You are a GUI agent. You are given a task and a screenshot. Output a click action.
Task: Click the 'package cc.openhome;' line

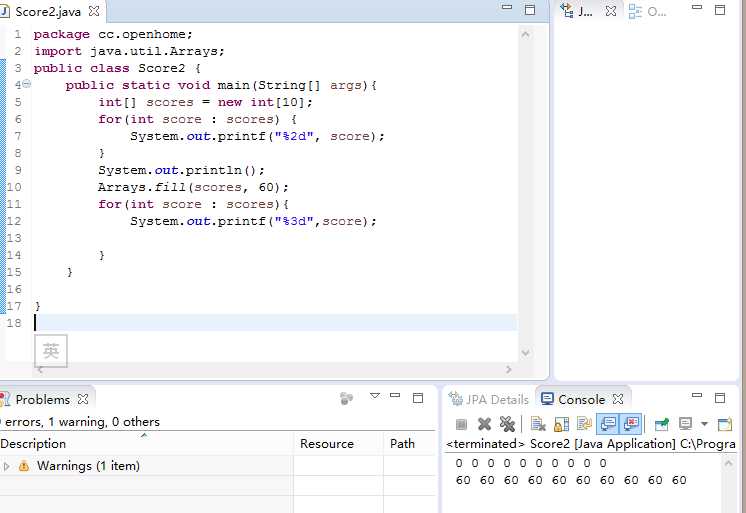113,35
